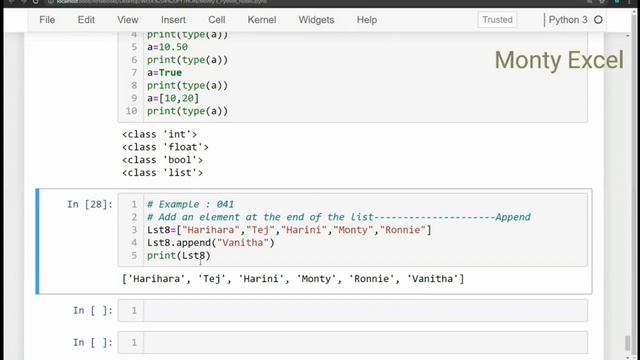Viewport: 640px width, 360px height.
Task: Open the Cell menu
Action: click(217, 20)
